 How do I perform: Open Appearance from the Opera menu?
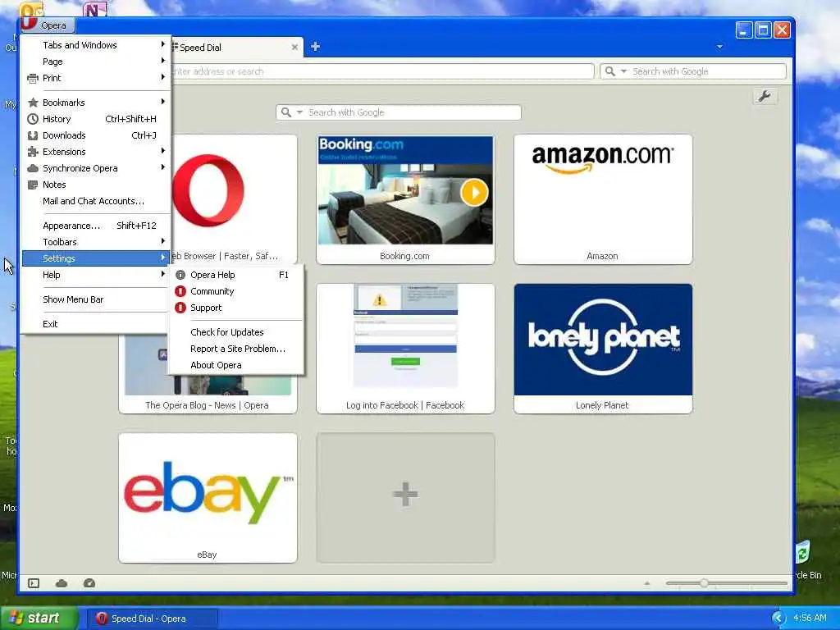[x=95, y=226]
